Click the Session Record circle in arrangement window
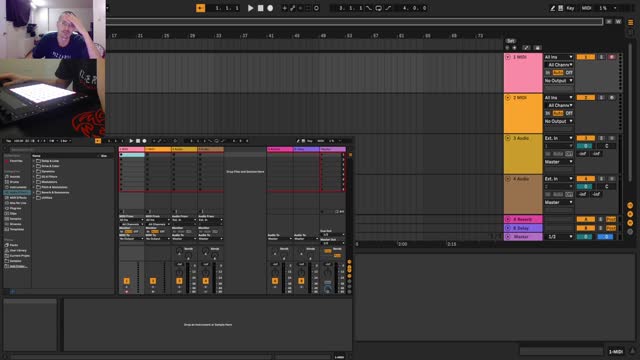This screenshot has height=360, width=640. tap(316, 8)
